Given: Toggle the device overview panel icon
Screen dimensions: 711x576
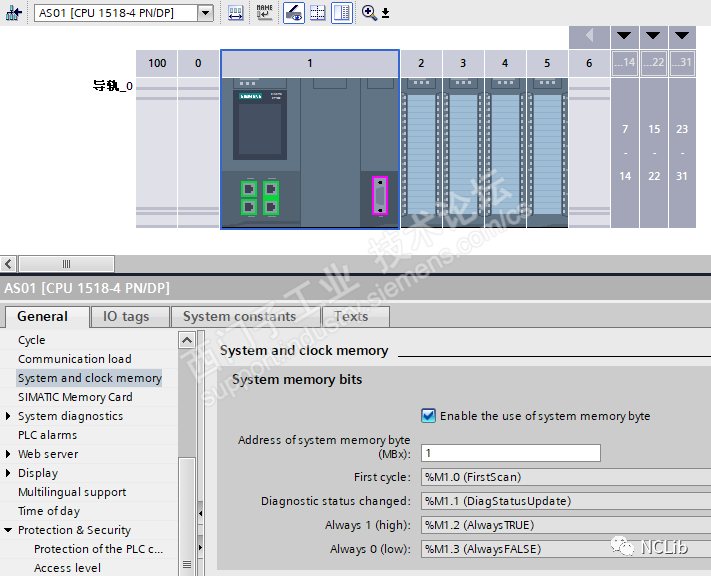Looking at the screenshot, I should click(x=342, y=13).
